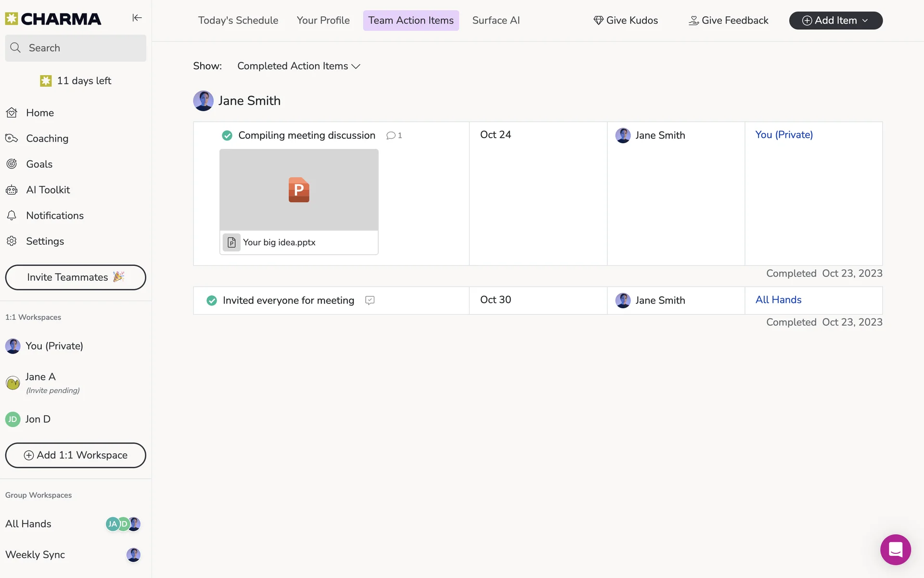Switch to Today's Schedule tab
This screenshot has width=924, height=578.
tap(238, 20)
